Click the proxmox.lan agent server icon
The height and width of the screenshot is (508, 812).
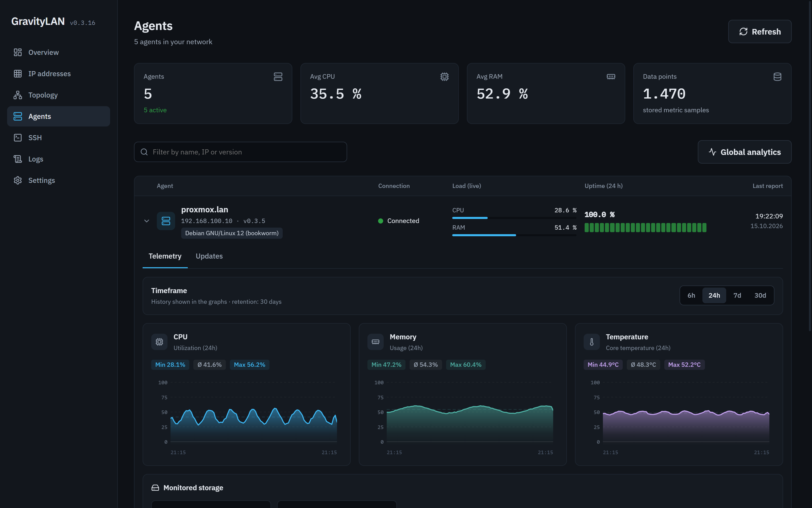(166, 221)
